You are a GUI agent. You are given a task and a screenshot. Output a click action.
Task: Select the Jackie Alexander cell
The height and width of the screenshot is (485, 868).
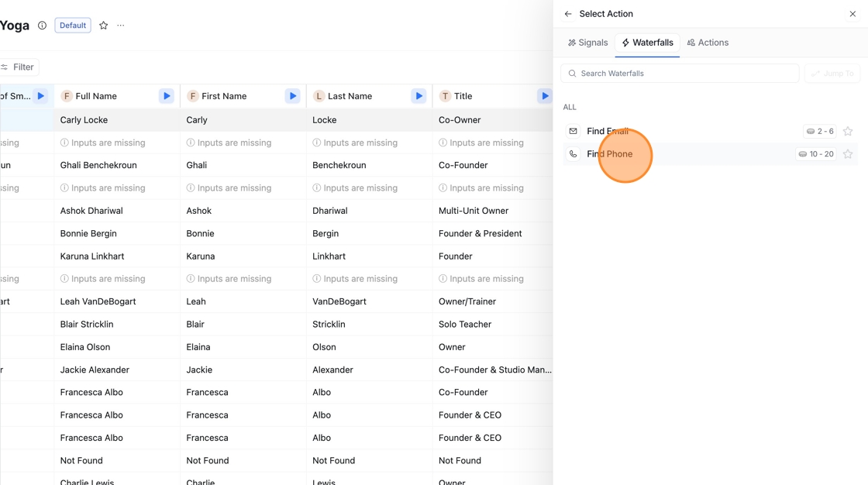click(117, 370)
